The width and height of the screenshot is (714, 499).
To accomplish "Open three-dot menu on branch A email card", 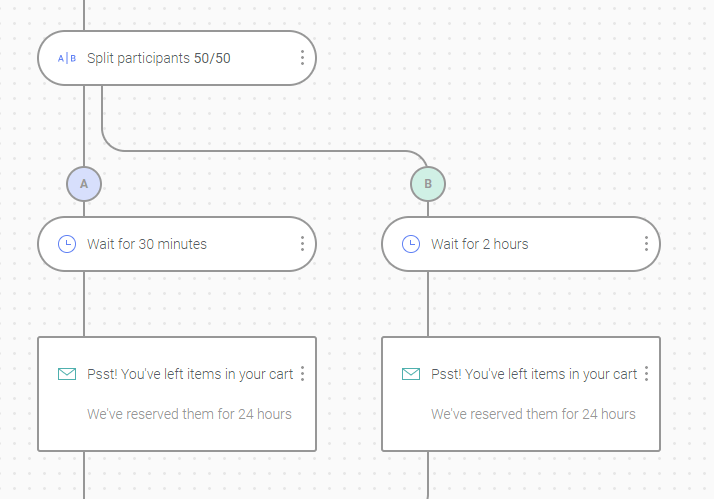I will tap(302, 374).
